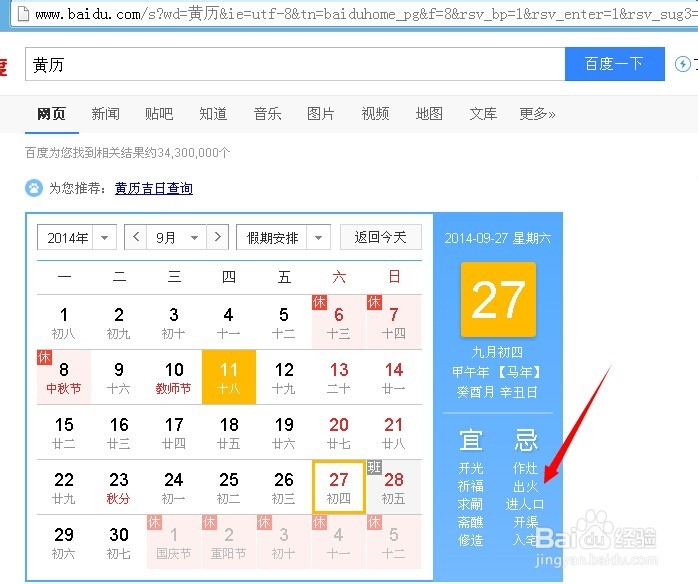
Task: Open 更多» more categories
Action: point(537,114)
